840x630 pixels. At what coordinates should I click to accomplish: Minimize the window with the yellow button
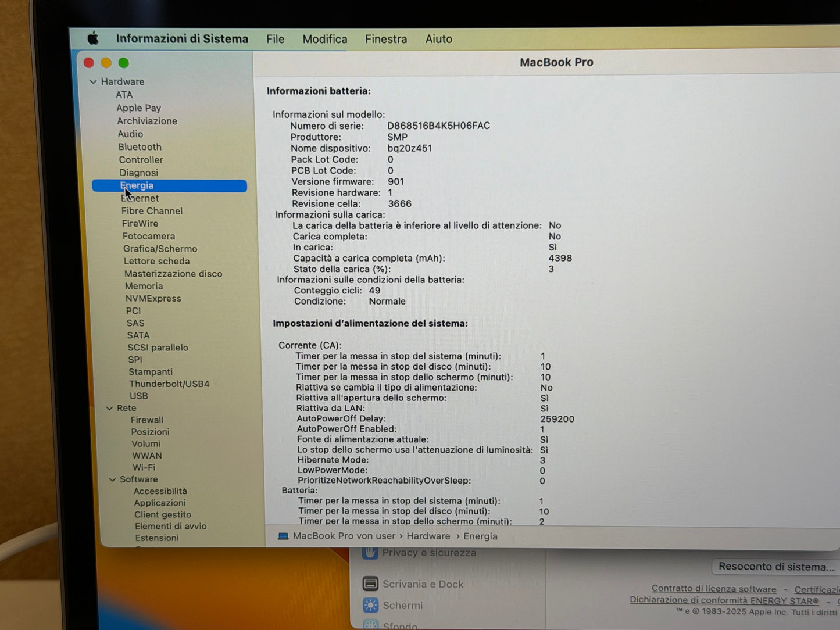click(x=106, y=63)
